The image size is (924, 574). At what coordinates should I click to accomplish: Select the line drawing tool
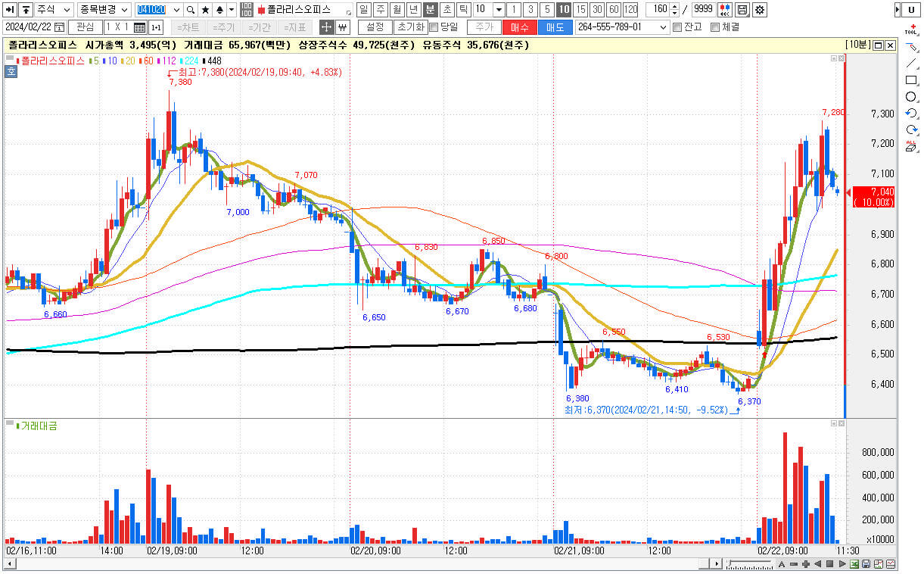tap(912, 64)
